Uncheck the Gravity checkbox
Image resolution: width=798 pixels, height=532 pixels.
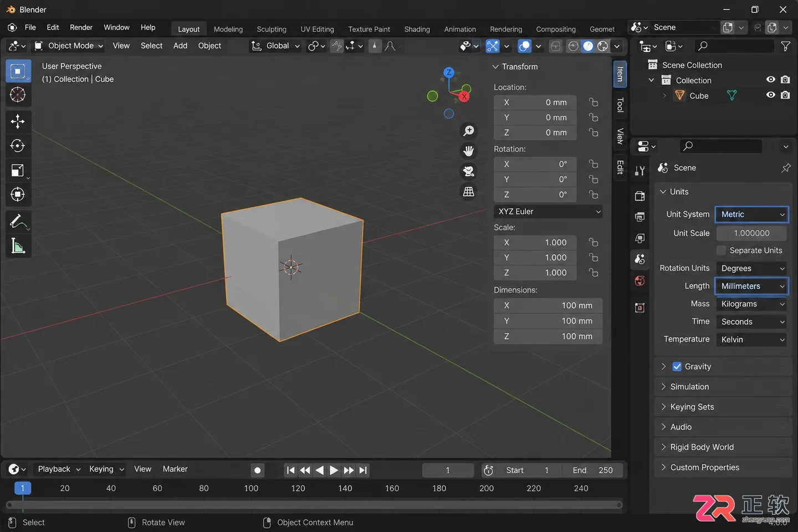(x=677, y=366)
